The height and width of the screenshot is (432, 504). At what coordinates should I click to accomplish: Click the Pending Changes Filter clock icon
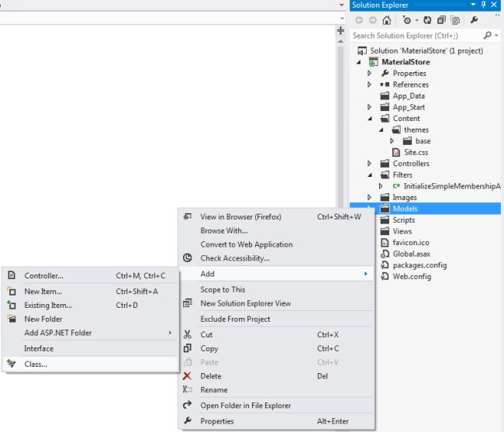pyautogui.click(x=406, y=20)
